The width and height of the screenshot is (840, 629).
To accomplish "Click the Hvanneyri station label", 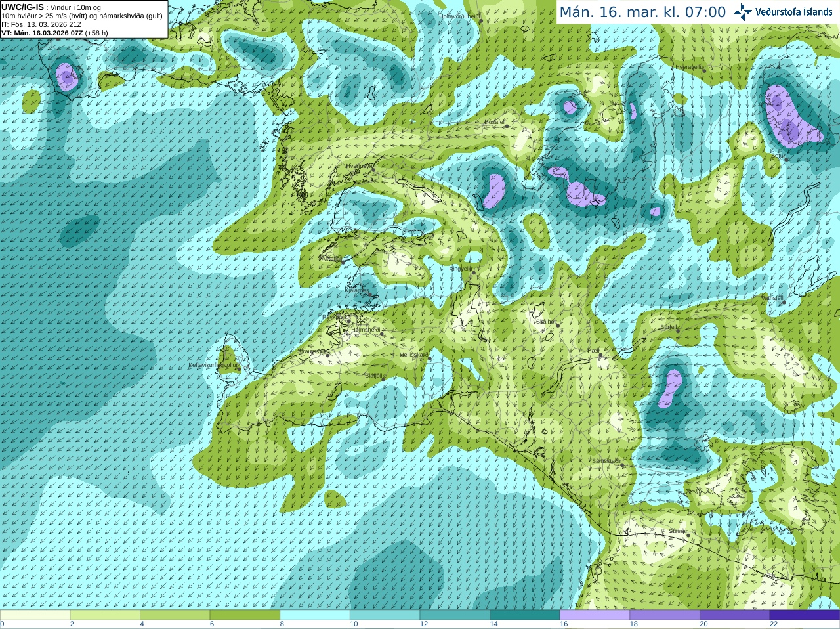I will click(x=359, y=166).
